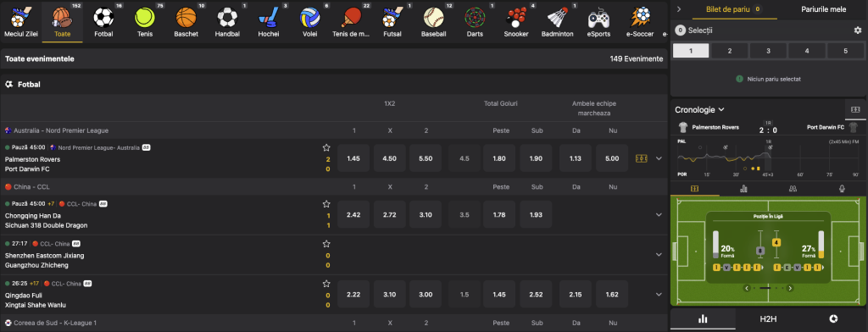
Task: Bet Nu at 5.00 both teams score
Action: 612,158
